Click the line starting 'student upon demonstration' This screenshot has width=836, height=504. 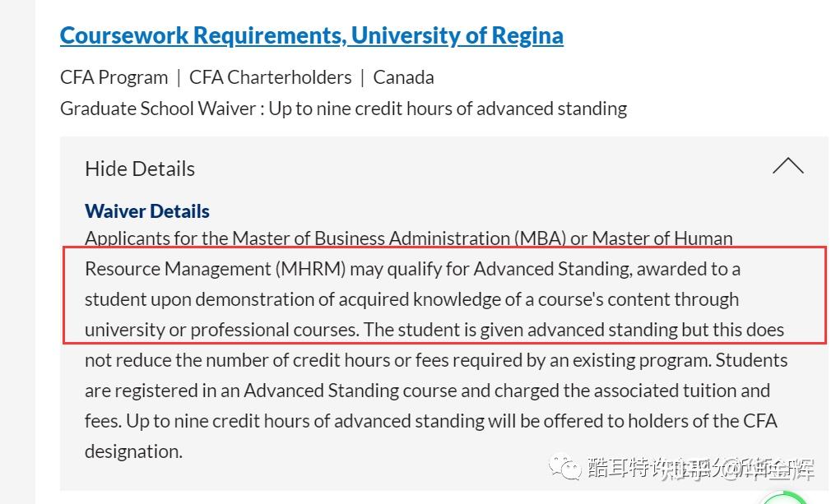pos(411,299)
